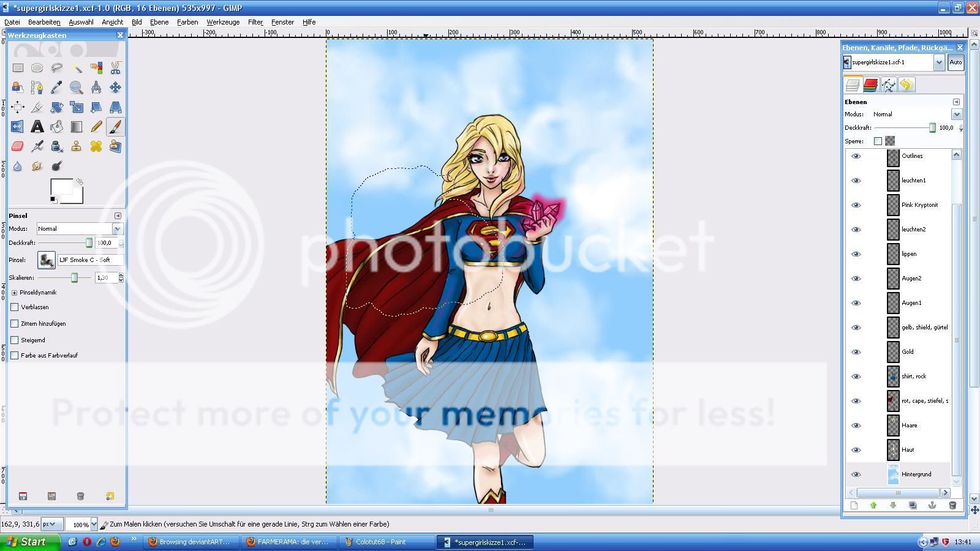Switch to the undo history tab
Screen dimensions: 980x551
point(907,85)
